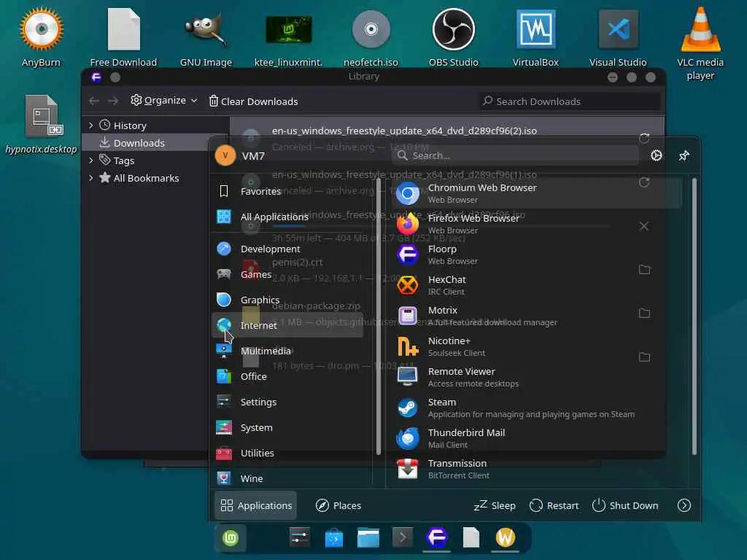Retry the first canceled ISO download
The image size is (747, 560).
click(x=644, y=138)
